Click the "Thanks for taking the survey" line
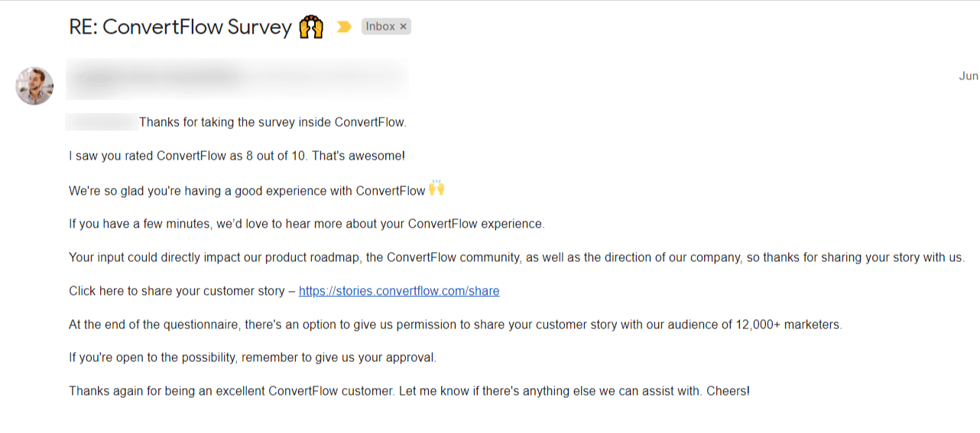This screenshot has height=433, width=980. tap(272, 122)
